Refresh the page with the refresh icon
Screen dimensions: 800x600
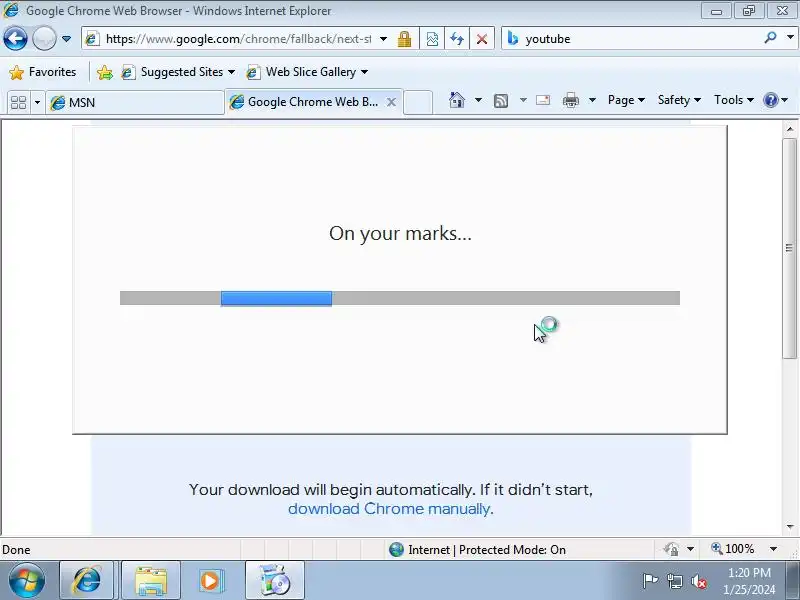coord(457,39)
